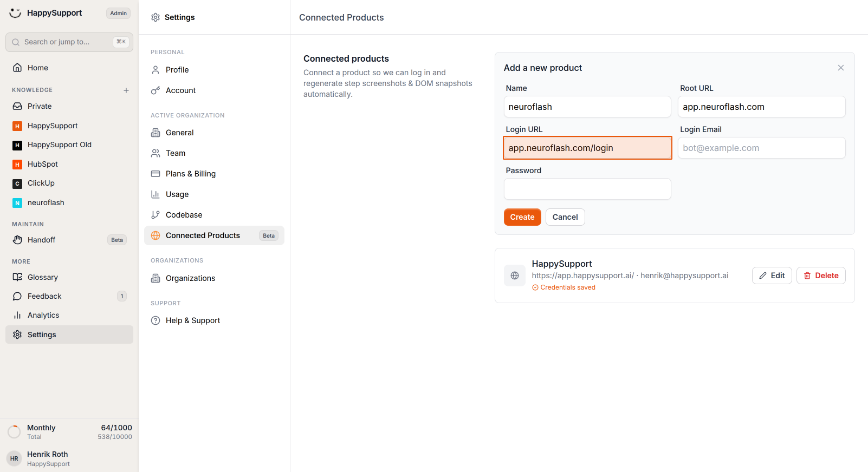Open Feedback in the sidebar
Viewport: 868px width, 472px height.
pos(69,296)
